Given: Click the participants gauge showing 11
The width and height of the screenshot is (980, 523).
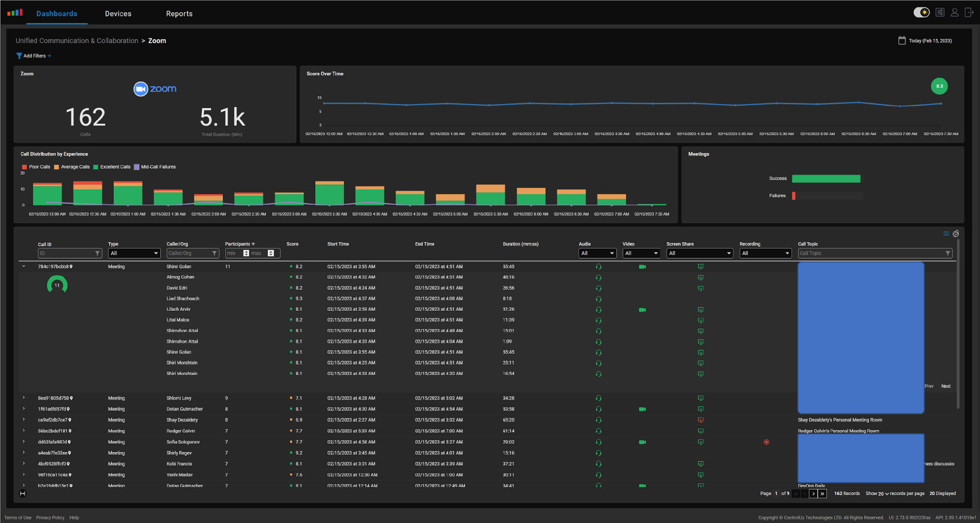Looking at the screenshot, I should pyautogui.click(x=57, y=285).
